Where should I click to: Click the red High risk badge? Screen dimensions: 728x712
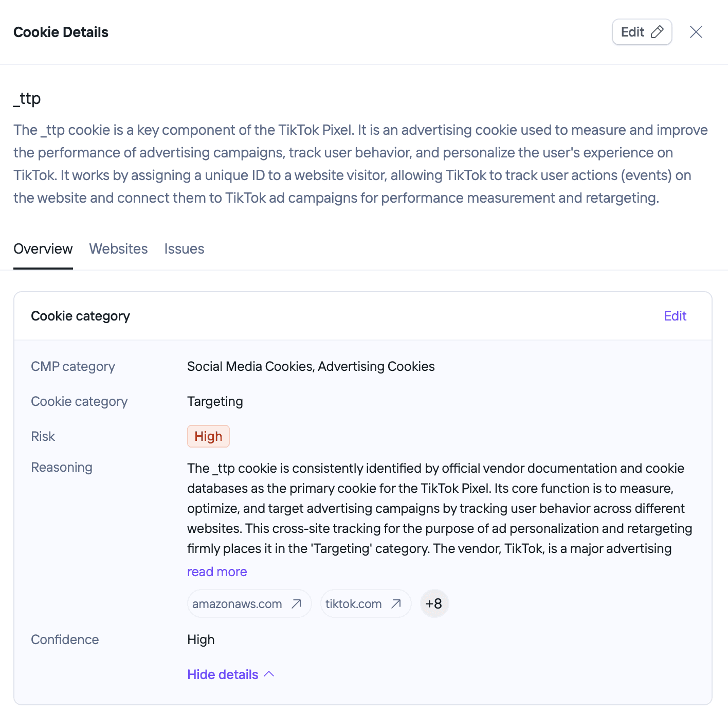click(208, 436)
